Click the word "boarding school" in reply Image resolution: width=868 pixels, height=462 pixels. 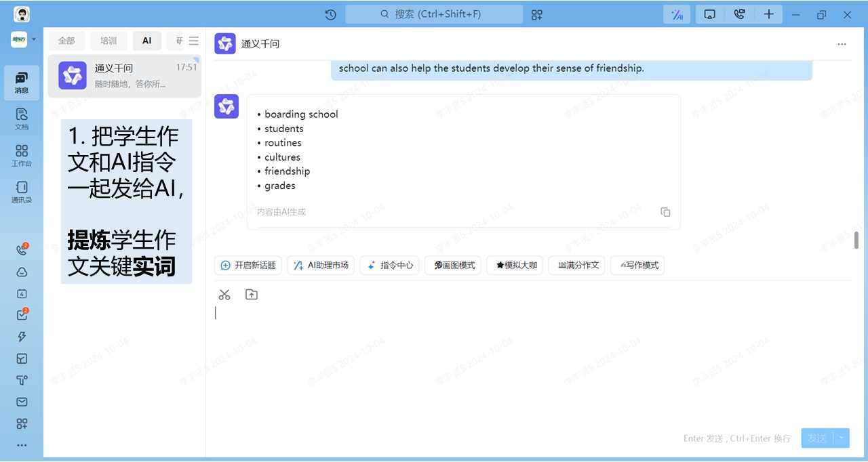click(301, 114)
